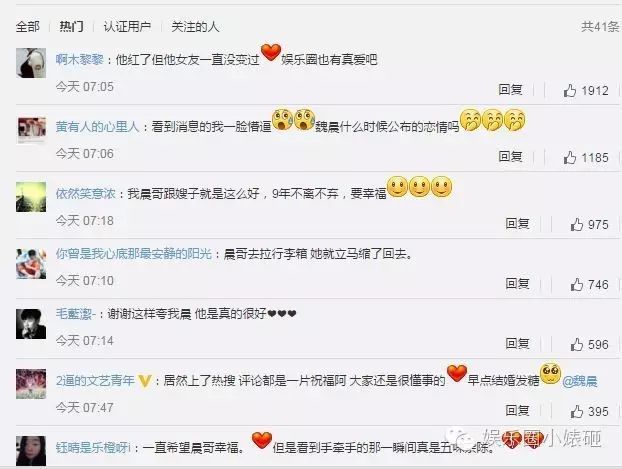Reply to the comment posted at 07:05
The height and width of the screenshot is (469, 622).
[x=510, y=90]
